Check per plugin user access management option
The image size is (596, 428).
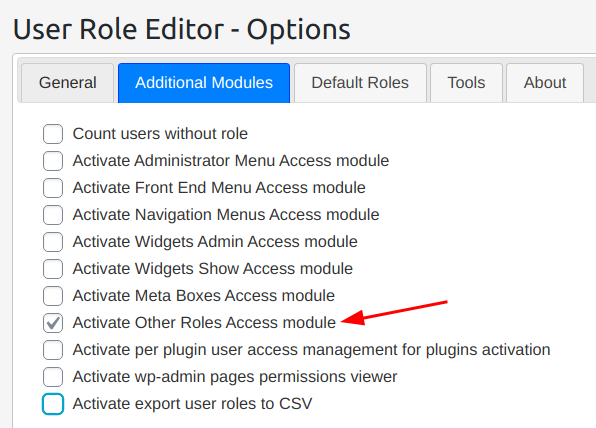tap(53, 350)
